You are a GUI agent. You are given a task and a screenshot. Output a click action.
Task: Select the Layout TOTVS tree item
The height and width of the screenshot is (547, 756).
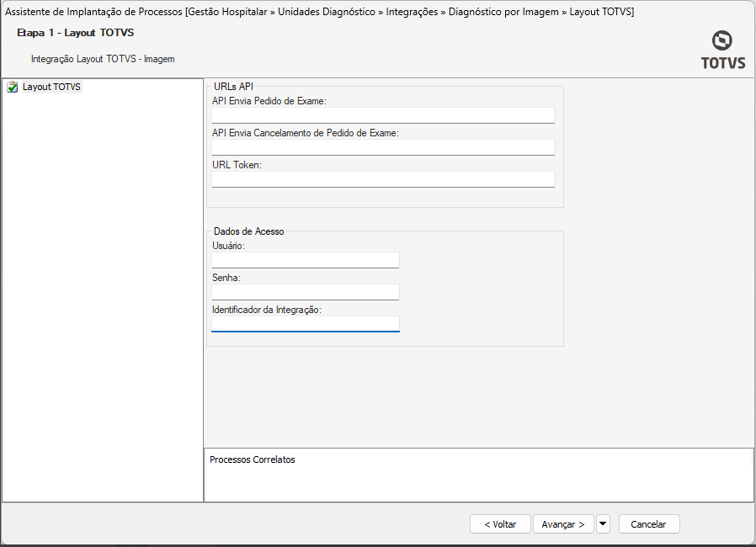pyautogui.click(x=51, y=87)
